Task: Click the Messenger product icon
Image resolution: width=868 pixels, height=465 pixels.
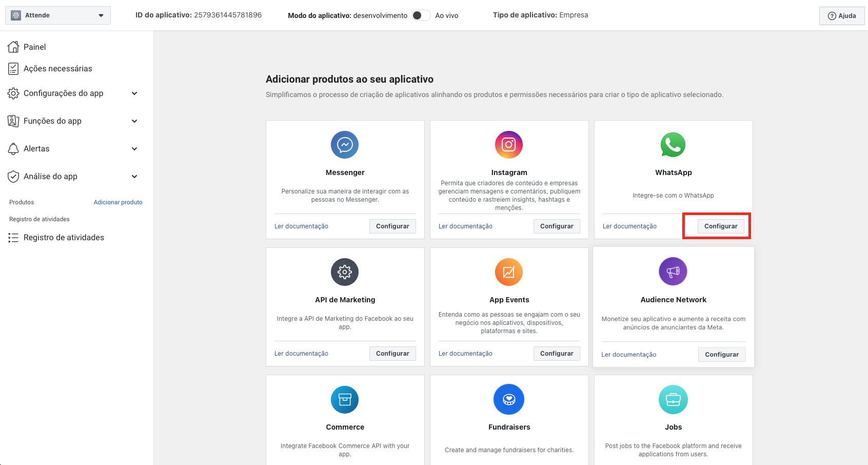Action: pyautogui.click(x=345, y=145)
